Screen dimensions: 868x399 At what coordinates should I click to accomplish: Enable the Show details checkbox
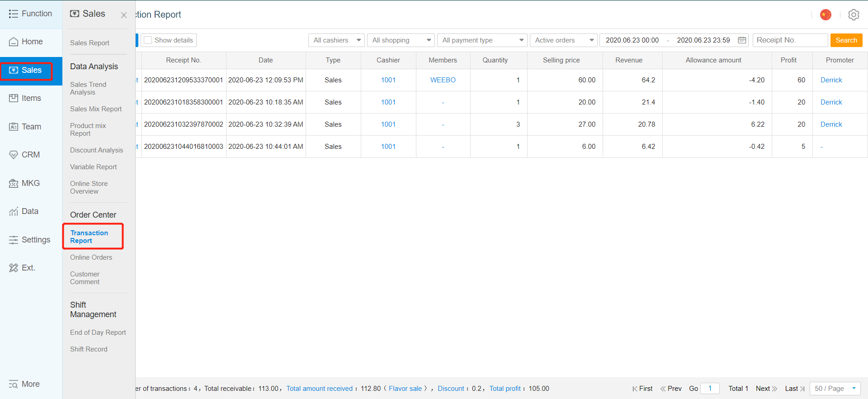click(x=148, y=40)
